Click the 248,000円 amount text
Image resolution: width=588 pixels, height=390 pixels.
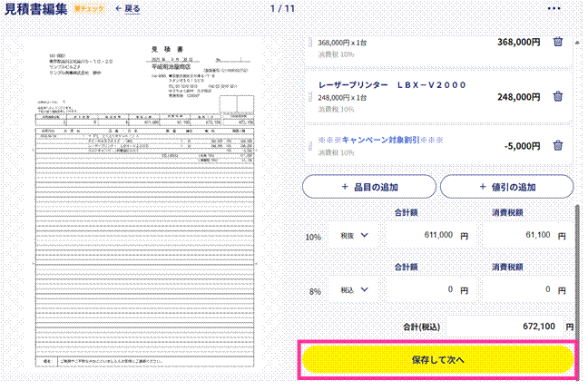(x=519, y=97)
